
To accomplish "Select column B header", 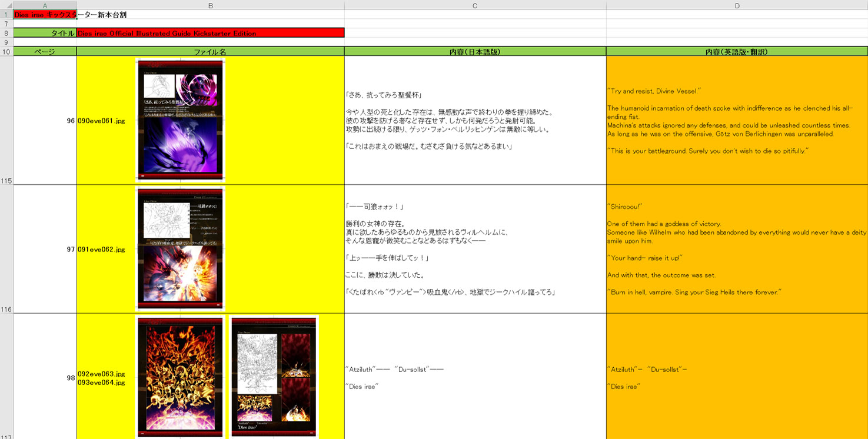I will click(x=210, y=5).
